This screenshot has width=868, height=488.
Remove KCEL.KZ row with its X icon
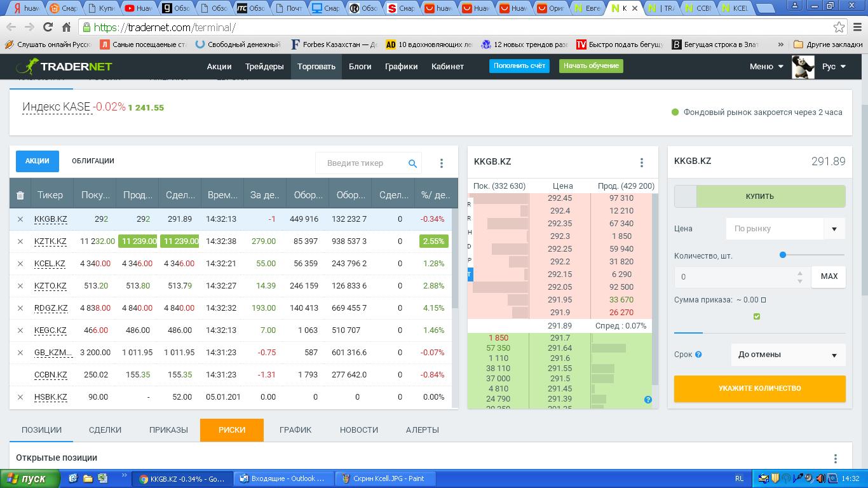click(x=20, y=264)
